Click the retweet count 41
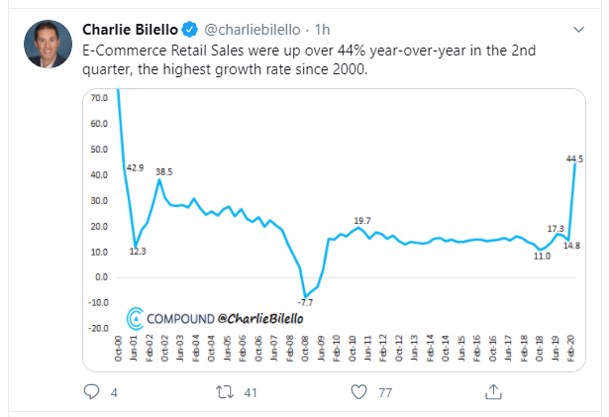 (x=250, y=393)
